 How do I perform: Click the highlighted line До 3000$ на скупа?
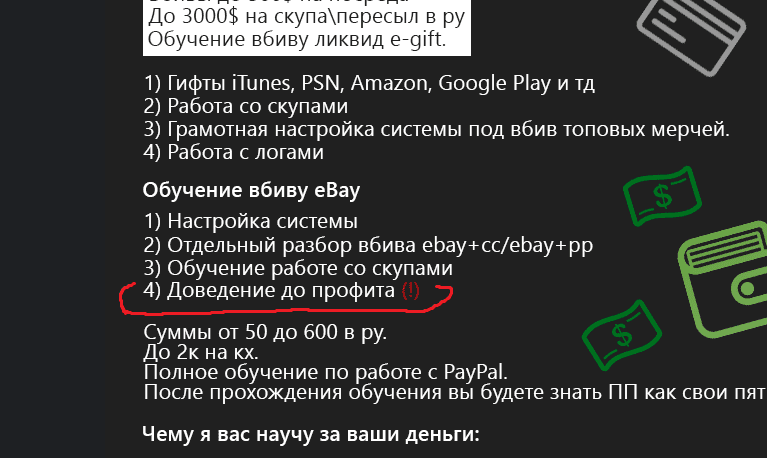tap(306, 17)
